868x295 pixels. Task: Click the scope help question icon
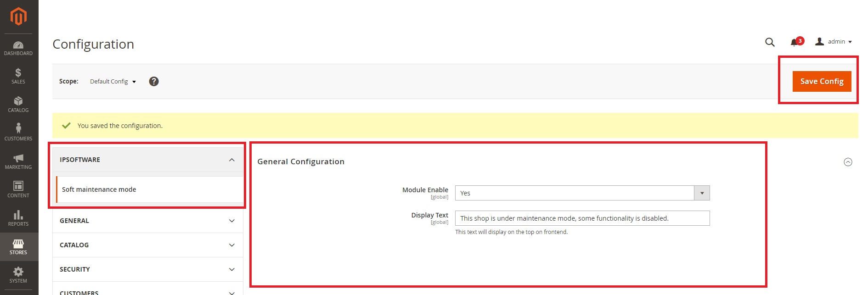pyautogui.click(x=154, y=81)
